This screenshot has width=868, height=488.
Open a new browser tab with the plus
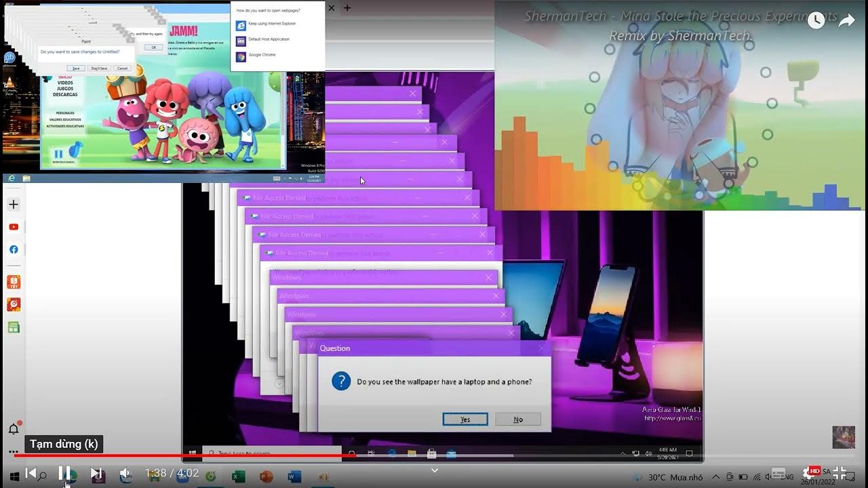click(x=347, y=8)
